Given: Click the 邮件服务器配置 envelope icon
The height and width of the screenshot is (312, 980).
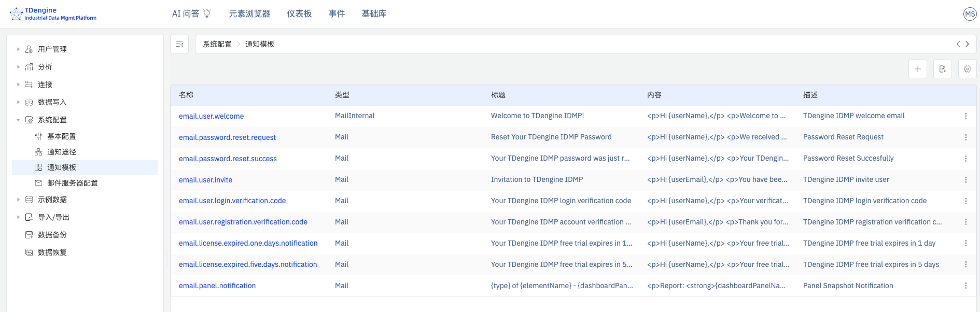Looking at the screenshot, I should click(38, 183).
